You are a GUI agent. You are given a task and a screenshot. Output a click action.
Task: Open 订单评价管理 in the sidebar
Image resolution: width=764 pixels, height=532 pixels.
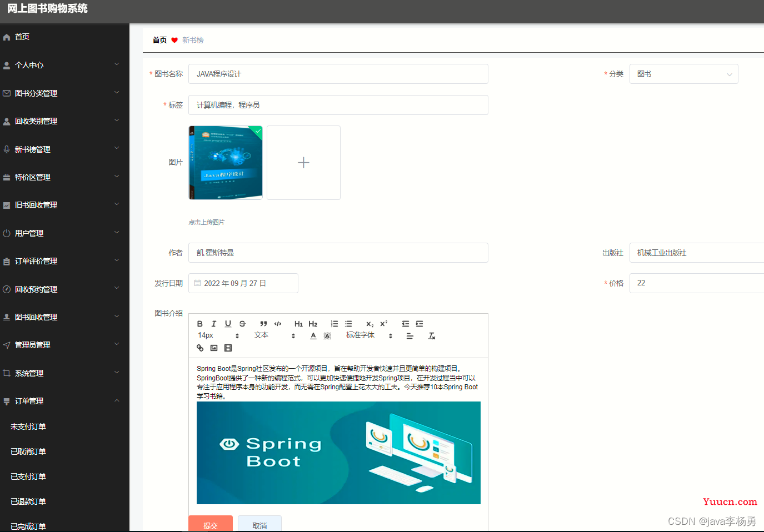pyautogui.click(x=64, y=261)
